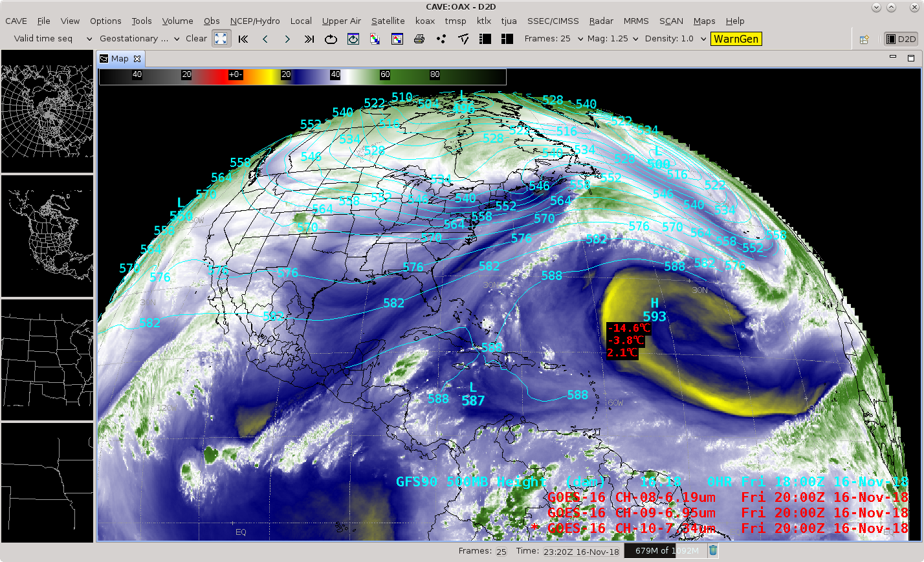Image resolution: width=924 pixels, height=562 pixels.
Task: Click the regional states side pane thumbnail
Action: tap(47, 360)
